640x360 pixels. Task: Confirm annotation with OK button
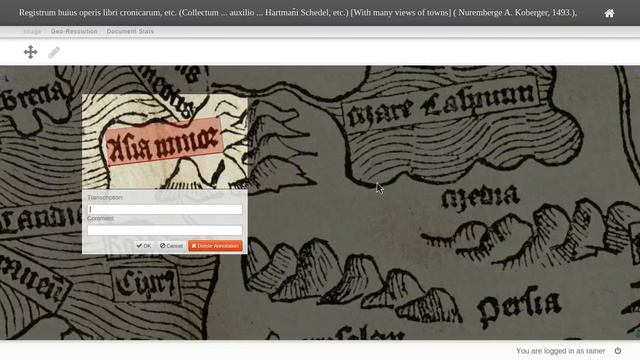coord(144,246)
